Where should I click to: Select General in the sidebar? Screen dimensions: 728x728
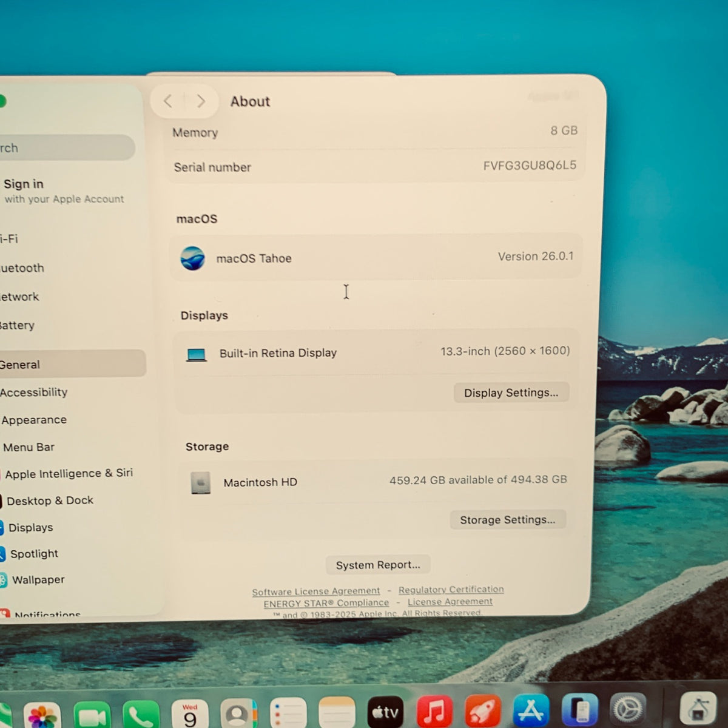tap(72, 364)
